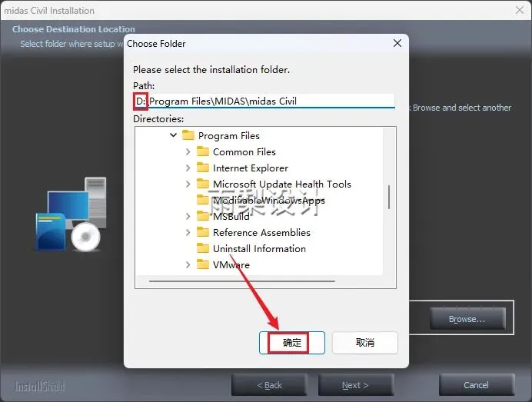
Task: Click into the Path text field
Action: [x=264, y=101]
